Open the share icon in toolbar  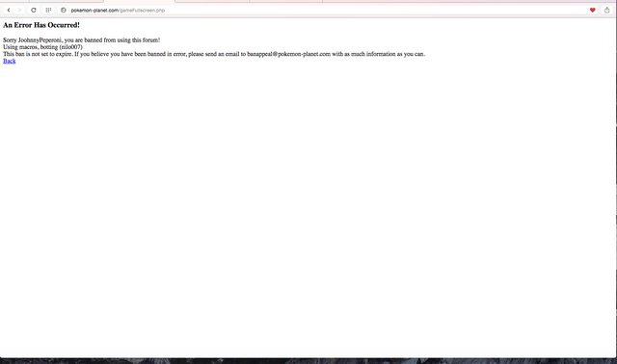click(x=606, y=11)
